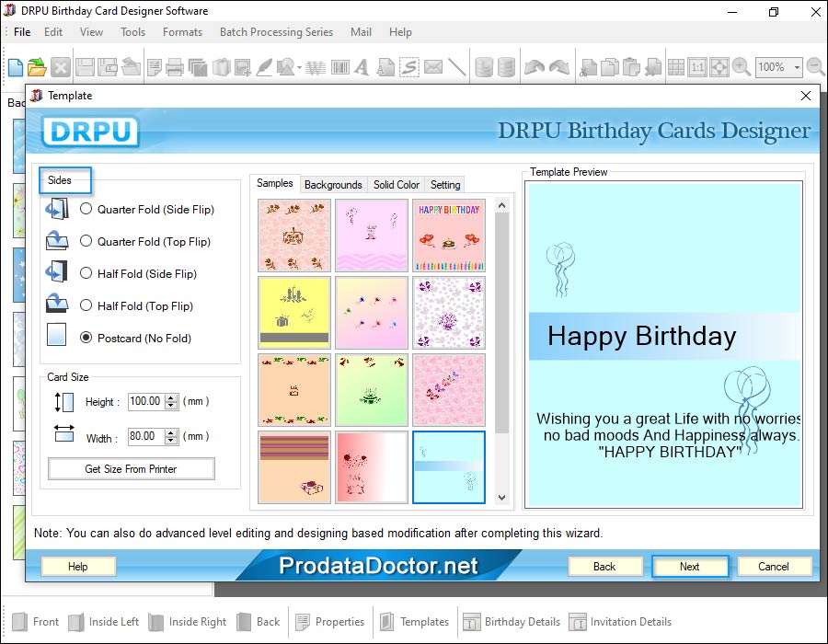Click the Redo toolbar icon
Image resolution: width=828 pixels, height=644 pixels.
pyautogui.click(x=559, y=67)
